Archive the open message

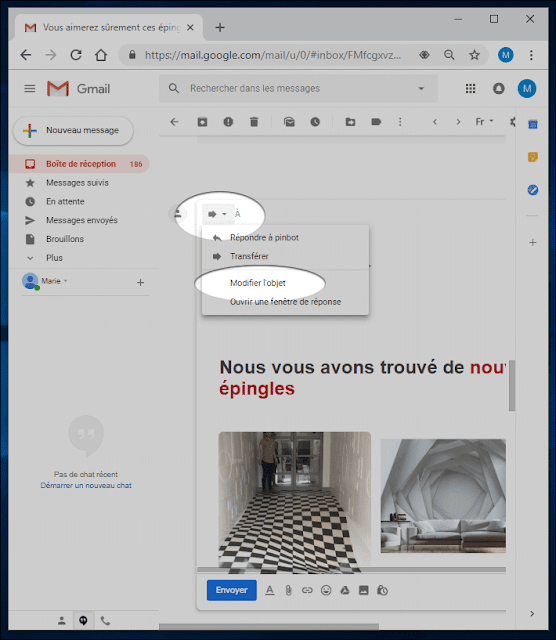tap(202, 122)
